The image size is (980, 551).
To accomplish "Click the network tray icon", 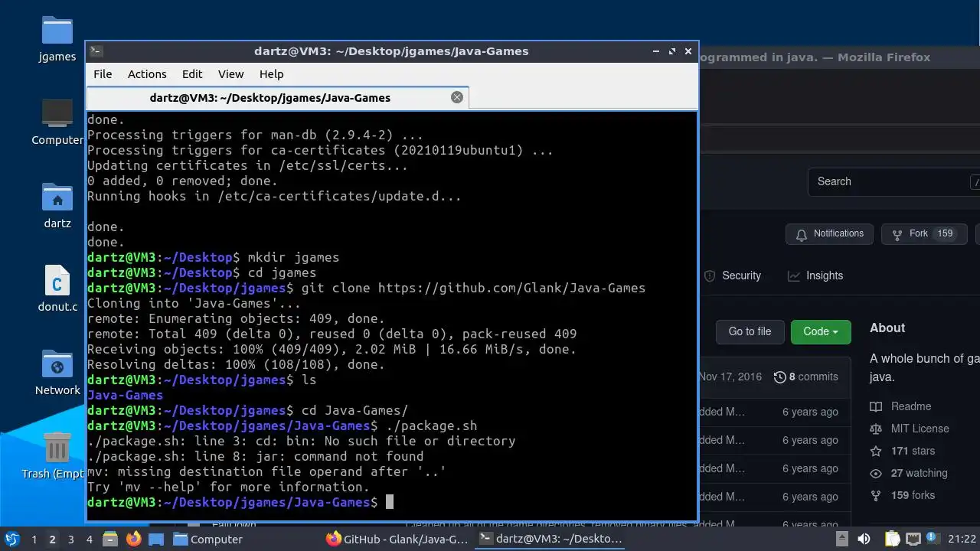I will pos(913,539).
